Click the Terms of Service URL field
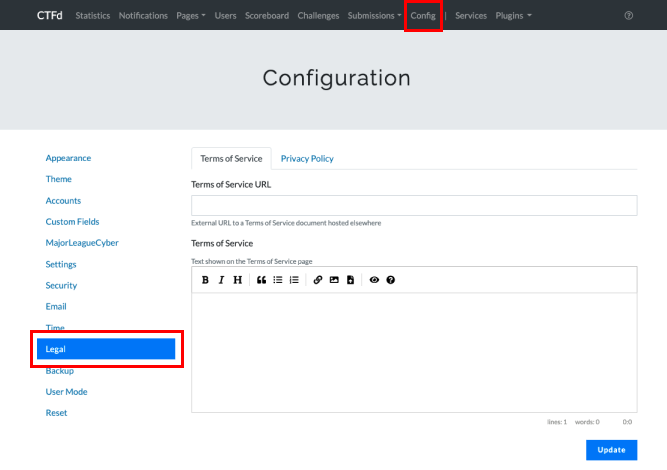667x470 pixels. [x=414, y=205]
